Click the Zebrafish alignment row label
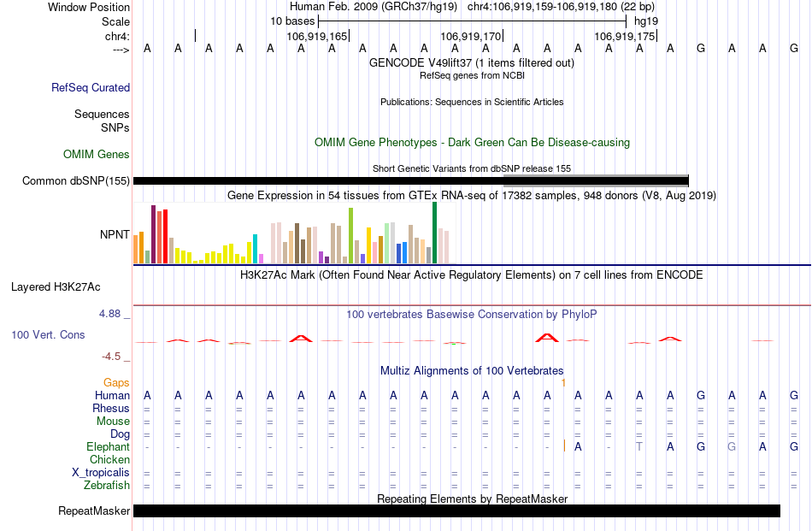Viewport: 812px width, 531px height. click(x=107, y=486)
